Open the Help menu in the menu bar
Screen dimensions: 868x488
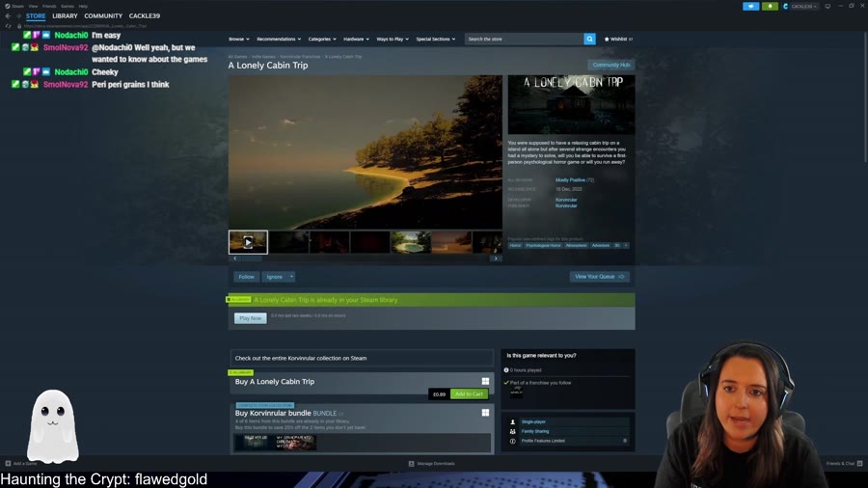tap(83, 6)
